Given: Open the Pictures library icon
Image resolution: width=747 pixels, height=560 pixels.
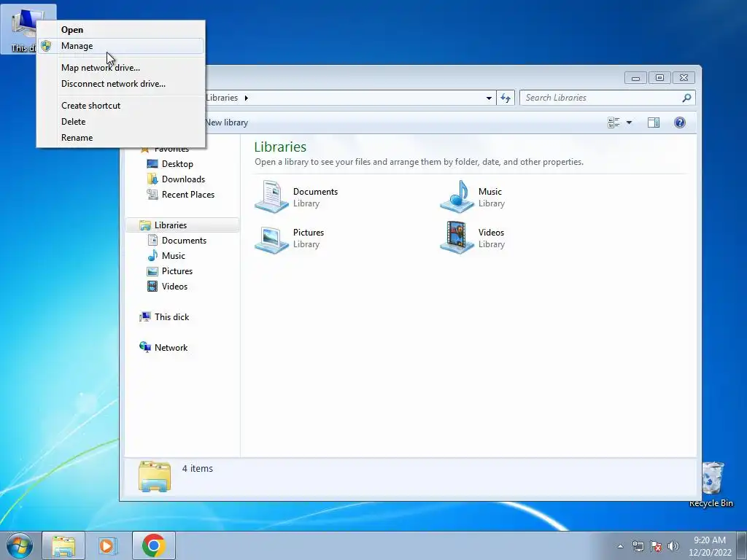Looking at the screenshot, I should [x=271, y=238].
